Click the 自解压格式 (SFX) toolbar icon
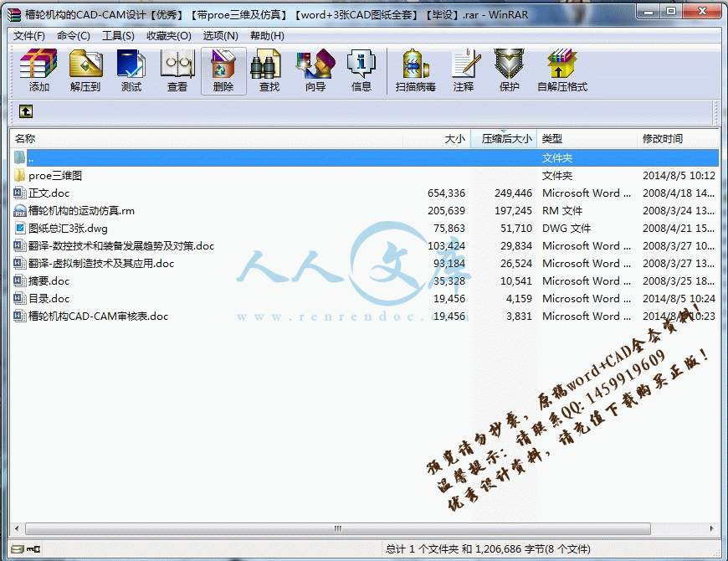The image size is (728, 561). point(562,71)
